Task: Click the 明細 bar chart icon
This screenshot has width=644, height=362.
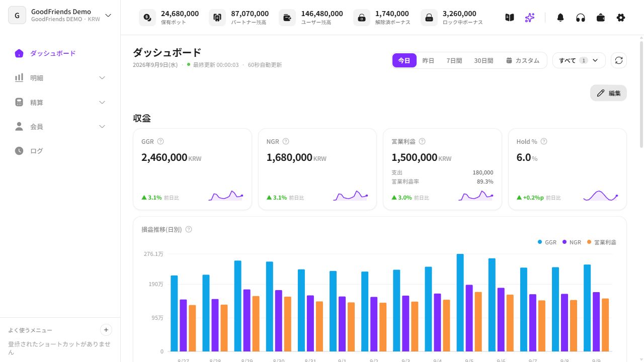Action: pyautogui.click(x=19, y=77)
